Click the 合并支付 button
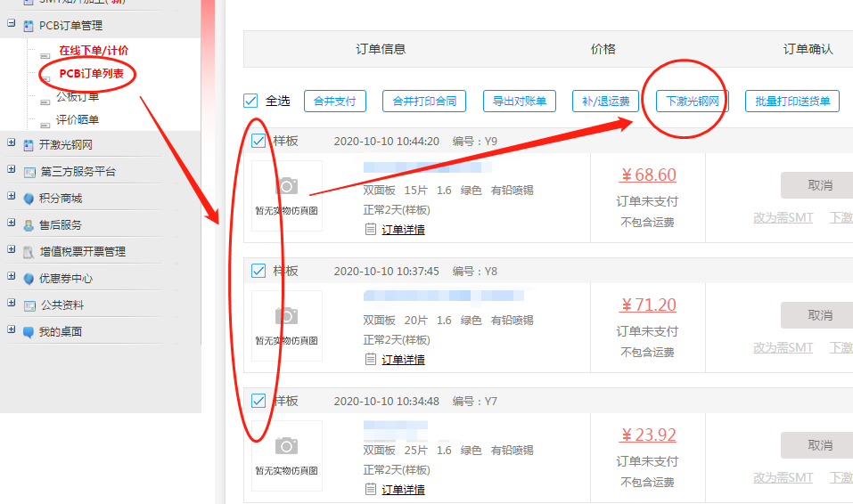This screenshot has height=504, width=853. tap(335, 101)
